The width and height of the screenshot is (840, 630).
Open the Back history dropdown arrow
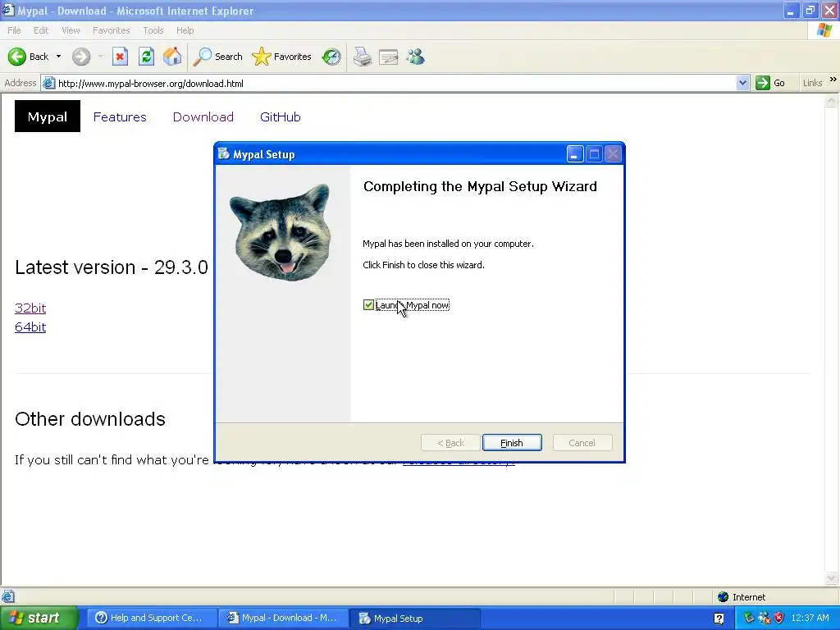[58, 57]
